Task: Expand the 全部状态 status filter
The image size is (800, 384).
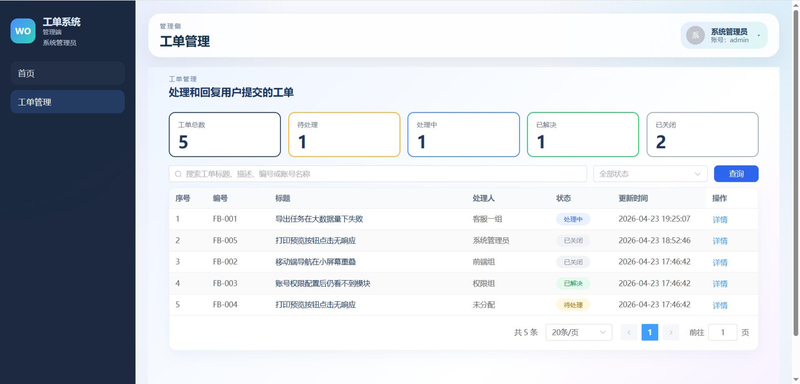Action: click(x=650, y=174)
